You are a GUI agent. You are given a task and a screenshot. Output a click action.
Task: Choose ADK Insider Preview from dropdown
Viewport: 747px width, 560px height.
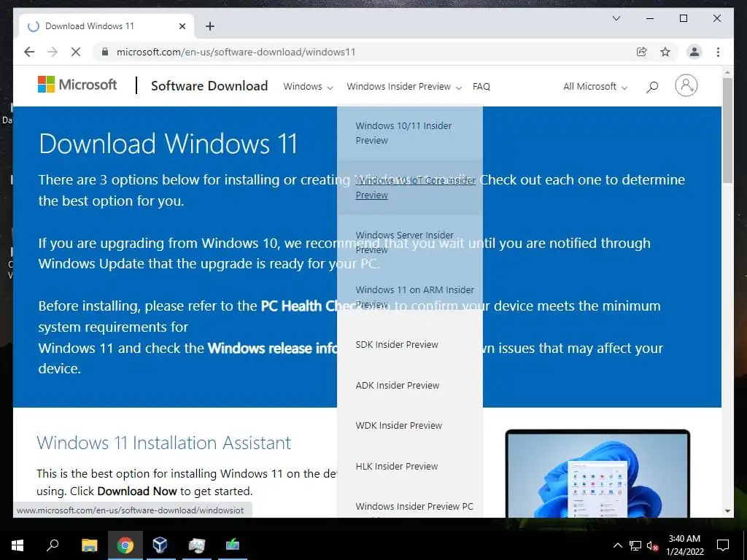coord(410,385)
